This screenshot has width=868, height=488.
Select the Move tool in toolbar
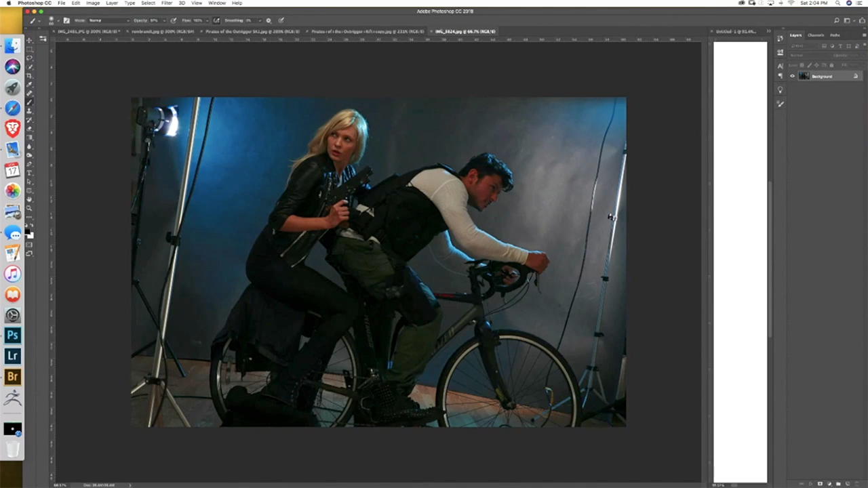[x=29, y=41]
